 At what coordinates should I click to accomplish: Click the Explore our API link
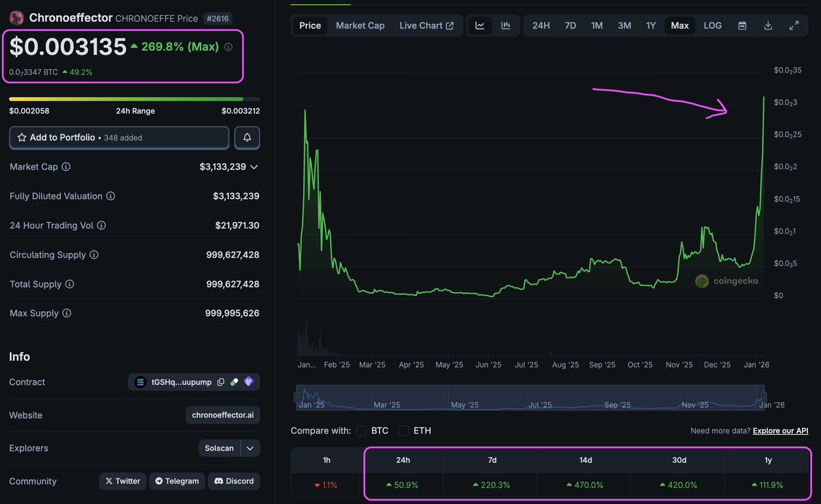(x=781, y=431)
